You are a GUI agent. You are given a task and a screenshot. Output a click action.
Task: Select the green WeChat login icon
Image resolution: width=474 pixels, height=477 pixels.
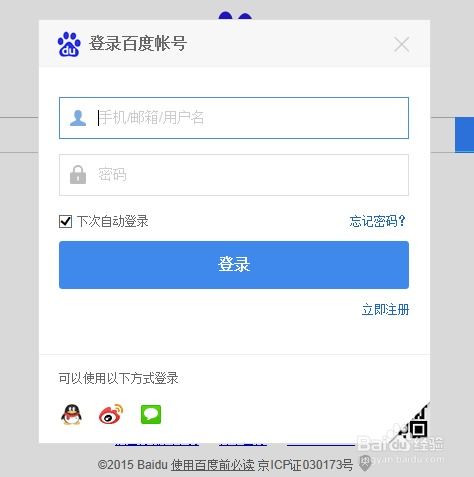[151, 414]
